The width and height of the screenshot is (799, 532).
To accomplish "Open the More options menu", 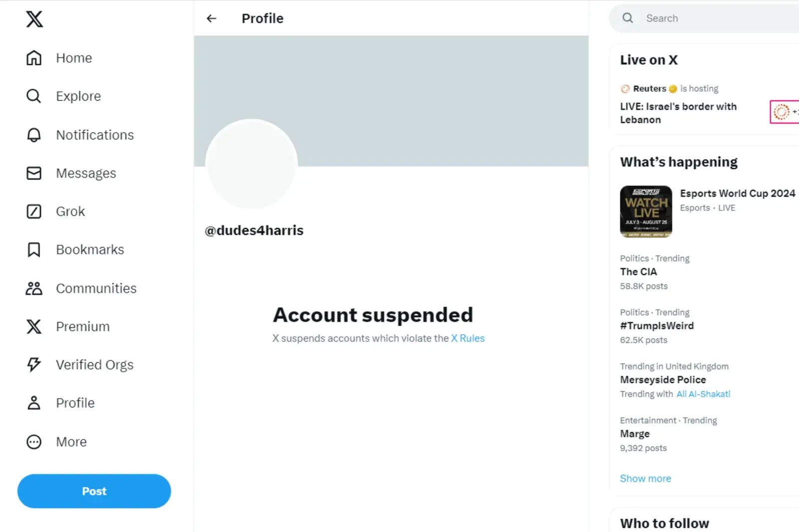I will tap(33, 442).
